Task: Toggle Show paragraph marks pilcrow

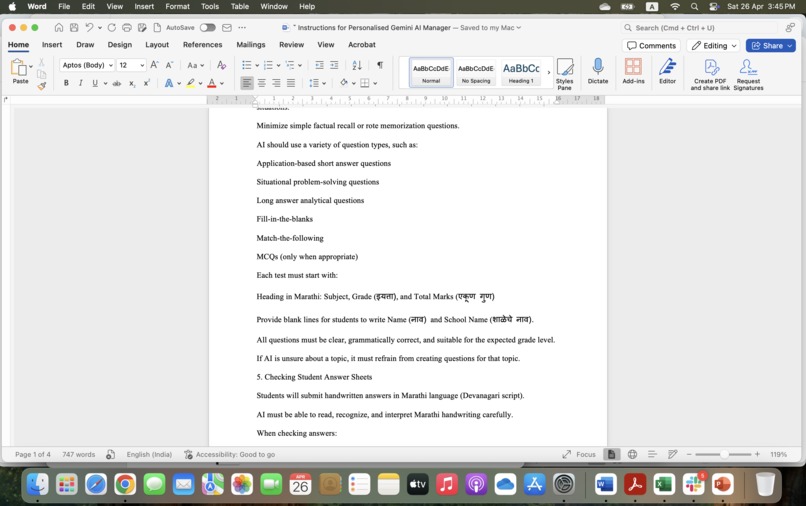Action: tap(380, 65)
